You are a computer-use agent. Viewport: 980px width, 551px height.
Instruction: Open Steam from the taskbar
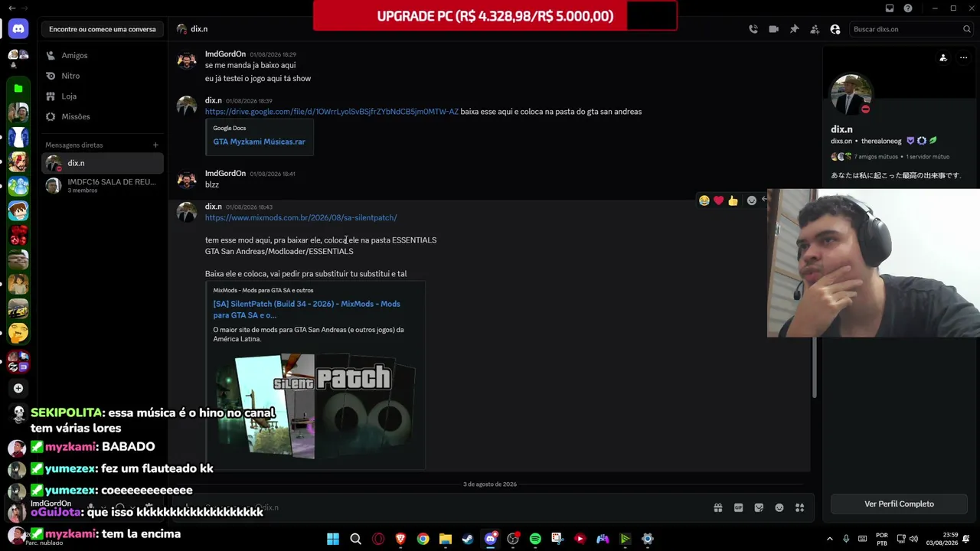[468, 539]
